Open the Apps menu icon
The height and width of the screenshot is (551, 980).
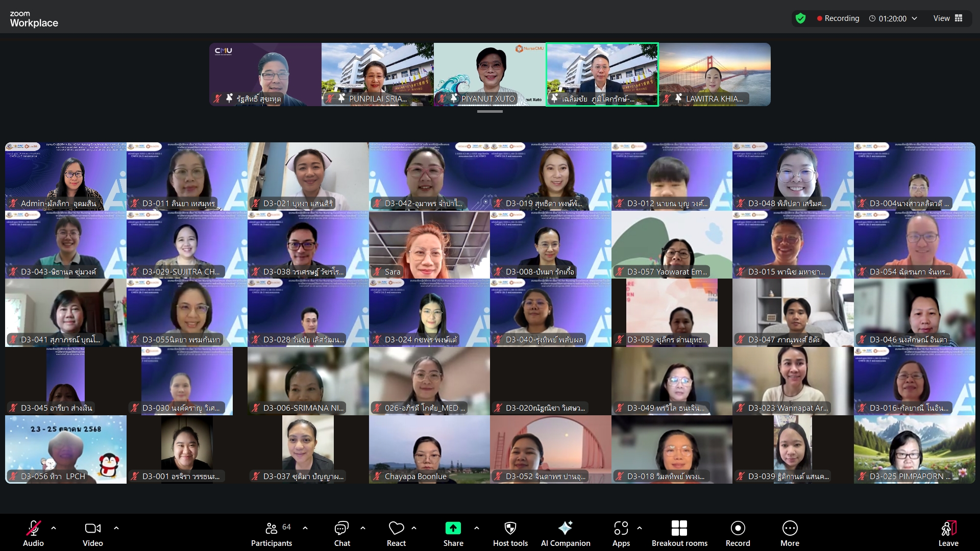tap(621, 529)
